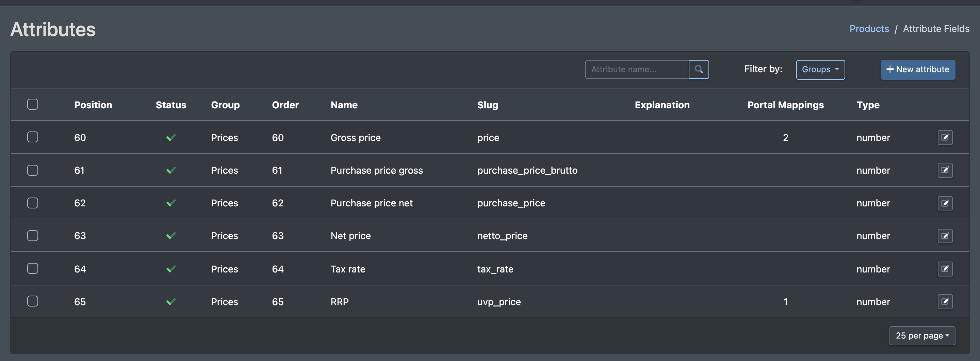This screenshot has width=980, height=361.
Task: Click the search magnifier icon button
Action: point(699,69)
